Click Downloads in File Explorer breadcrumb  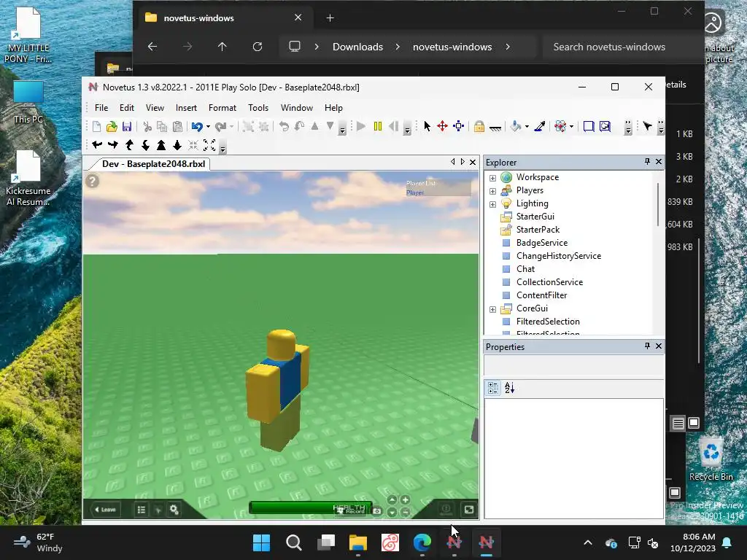pyautogui.click(x=357, y=47)
